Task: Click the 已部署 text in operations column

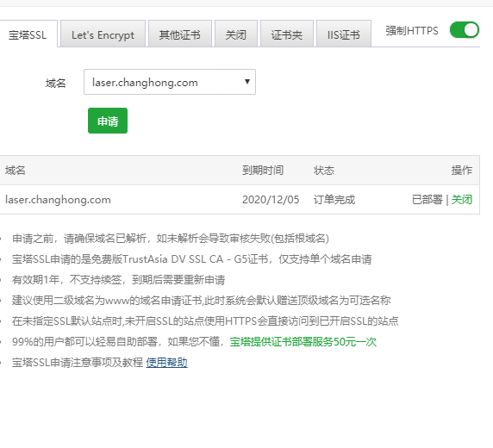Action: (x=427, y=199)
